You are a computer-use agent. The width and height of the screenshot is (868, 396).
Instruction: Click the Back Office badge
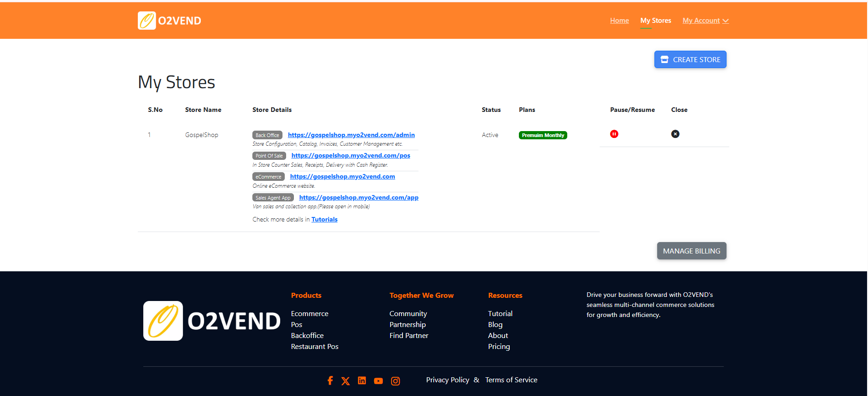(267, 135)
